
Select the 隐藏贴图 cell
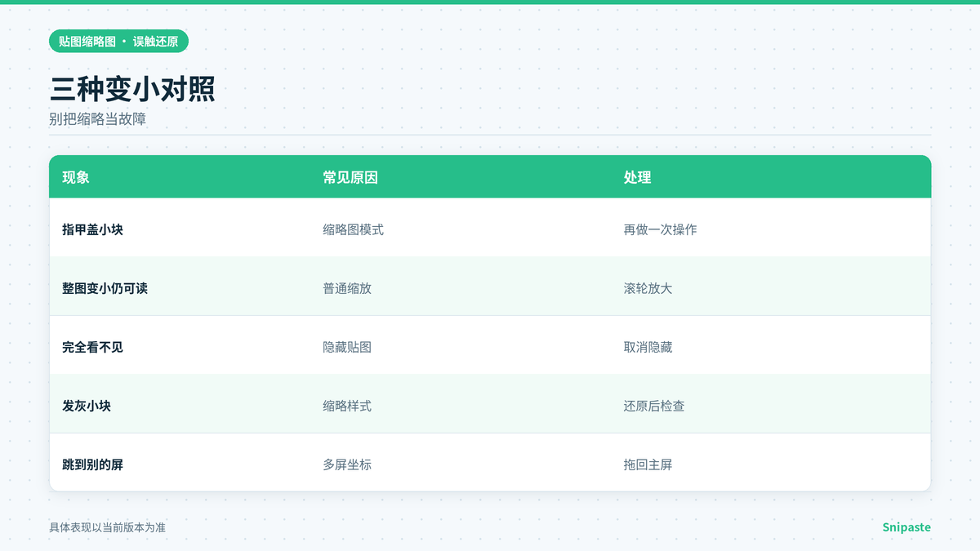(347, 347)
